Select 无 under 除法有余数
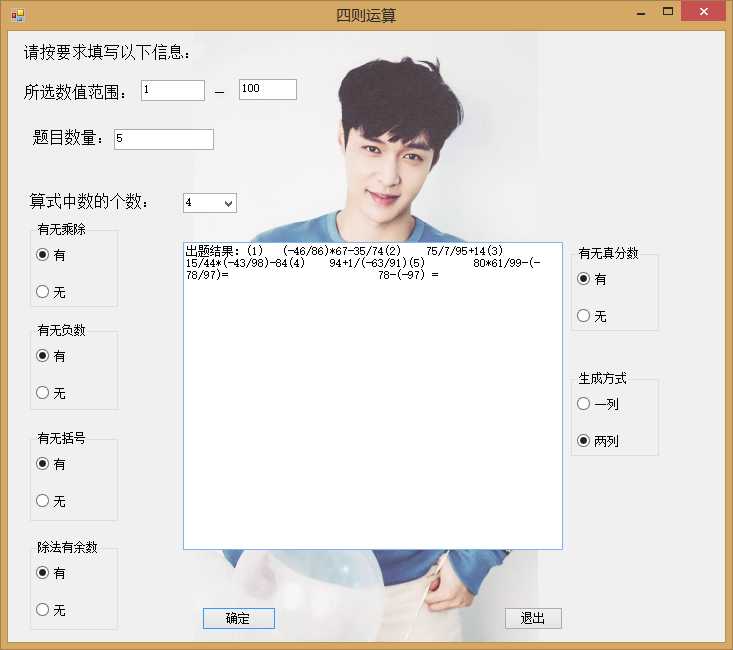733x650 pixels. click(50, 610)
